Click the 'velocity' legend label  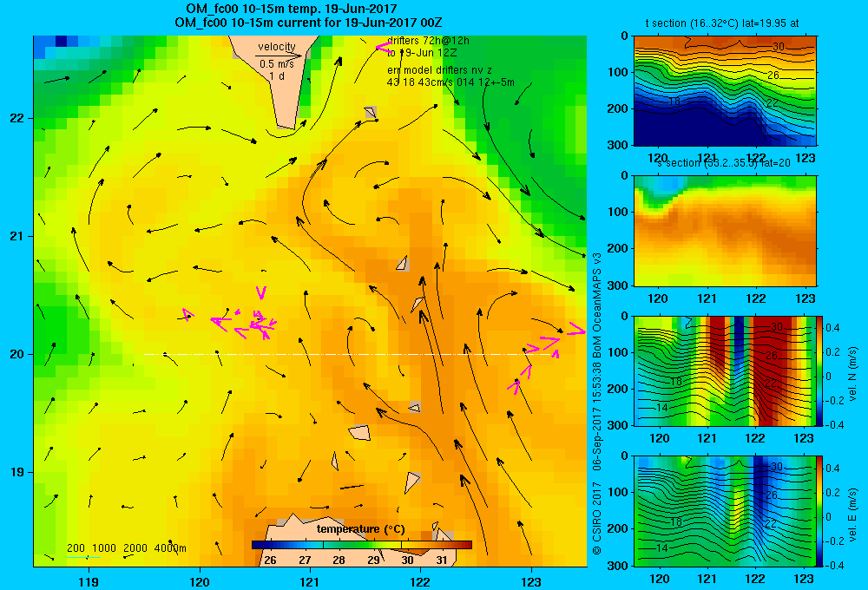click(x=277, y=47)
